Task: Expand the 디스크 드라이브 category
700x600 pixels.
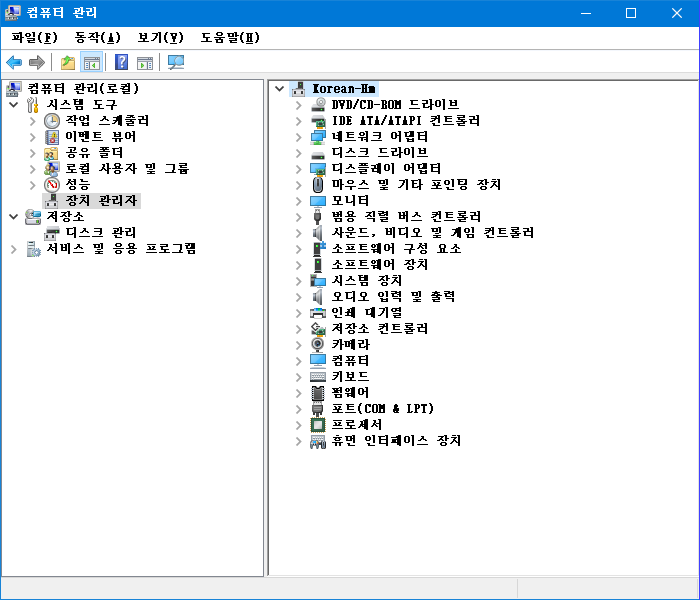Action: point(299,153)
